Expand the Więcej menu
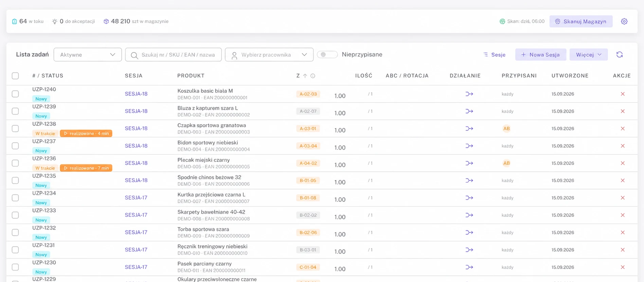Image resolution: width=644 pixels, height=282 pixels. [589, 55]
